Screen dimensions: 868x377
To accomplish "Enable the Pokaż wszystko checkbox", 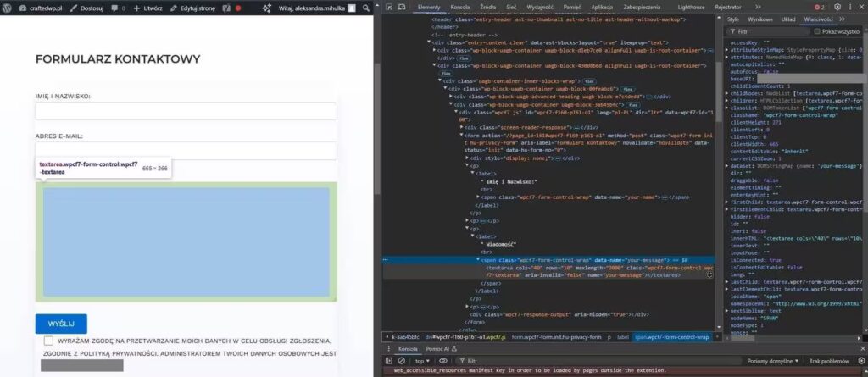I will click(816, 31).
